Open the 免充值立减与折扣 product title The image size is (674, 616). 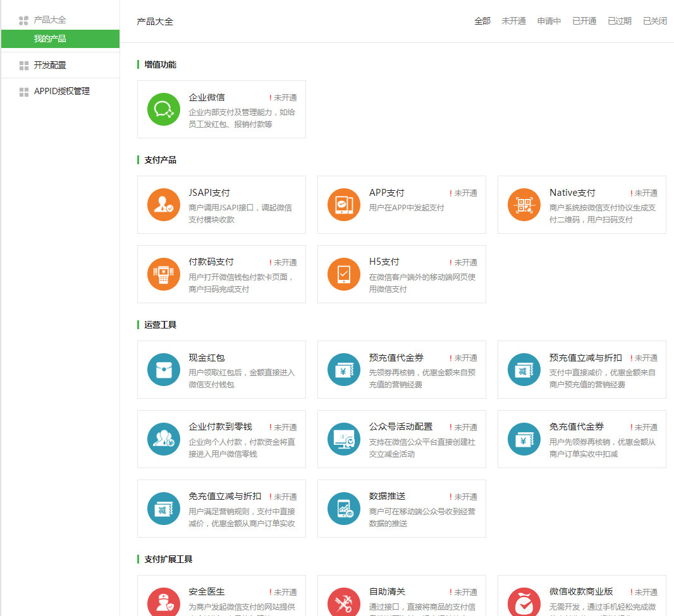point(225,497)
